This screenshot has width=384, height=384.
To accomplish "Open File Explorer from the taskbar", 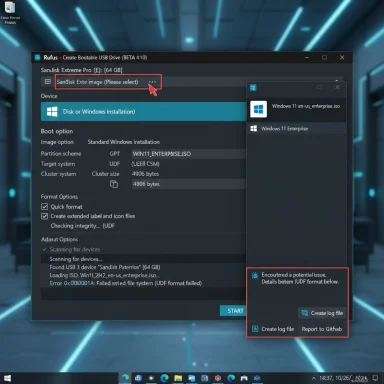I will 178,378.
